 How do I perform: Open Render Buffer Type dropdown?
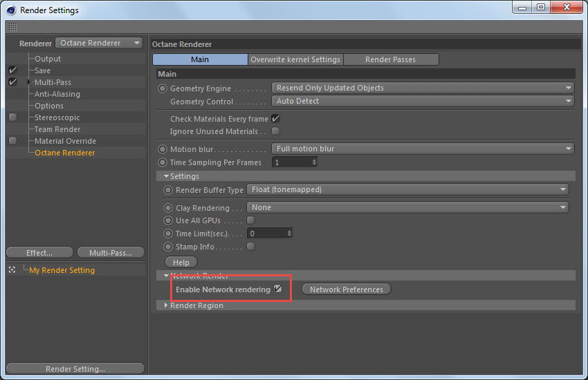pos(407,189)
